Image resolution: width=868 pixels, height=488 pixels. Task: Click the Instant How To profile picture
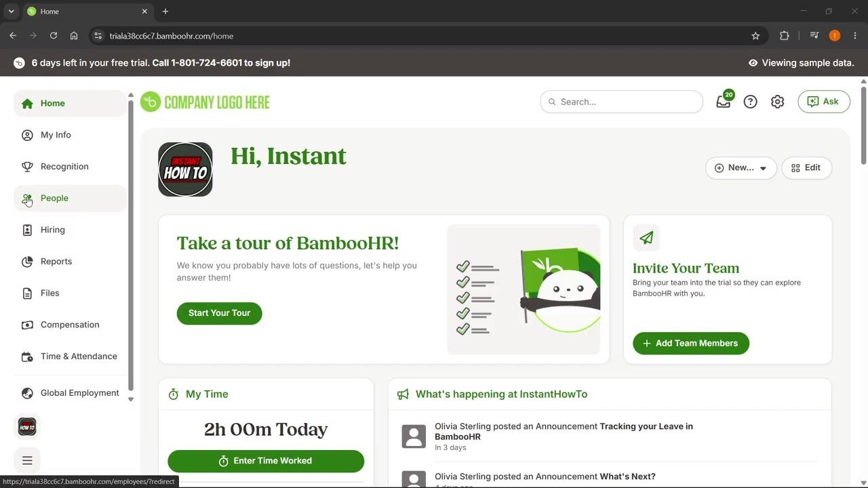[x=185, y=169]
